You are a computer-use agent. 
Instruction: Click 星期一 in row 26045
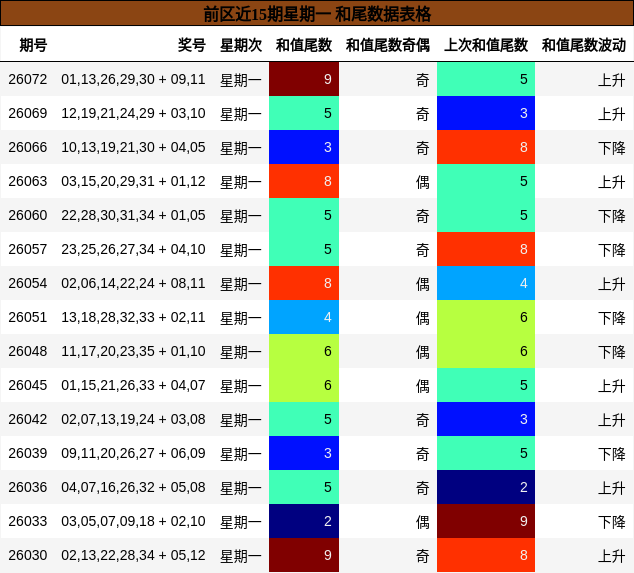pos(241,386)
